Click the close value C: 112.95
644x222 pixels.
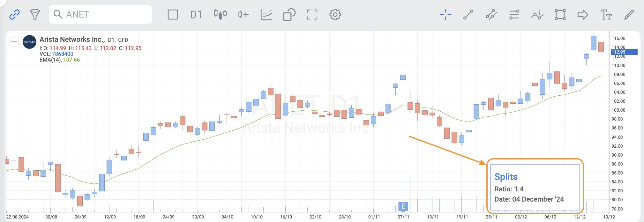click(130, 48)
